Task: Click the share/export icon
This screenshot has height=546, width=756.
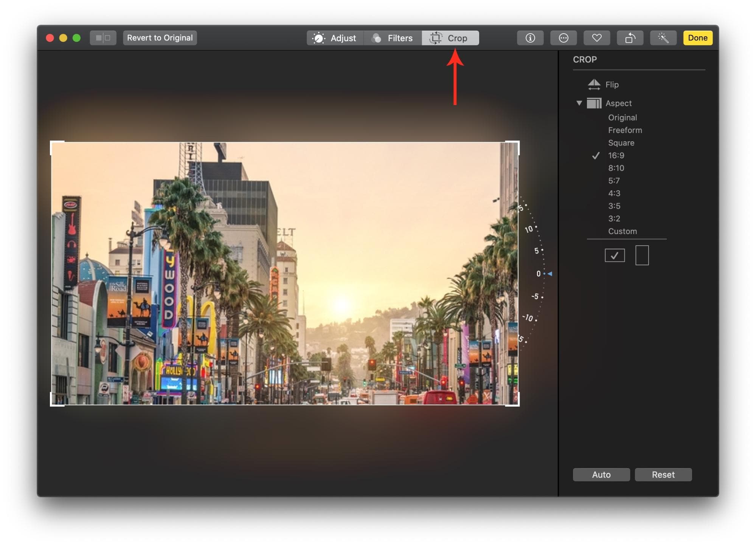Action: pos(634,37)
